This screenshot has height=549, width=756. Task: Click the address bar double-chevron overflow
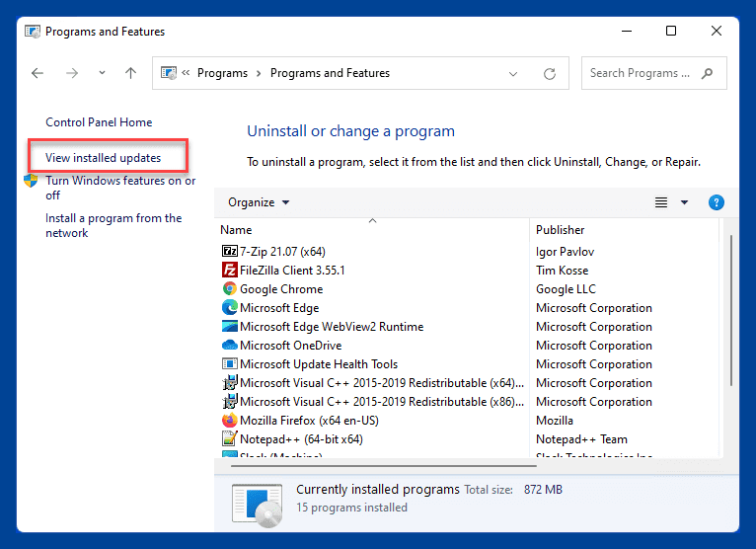pos(186,73)
